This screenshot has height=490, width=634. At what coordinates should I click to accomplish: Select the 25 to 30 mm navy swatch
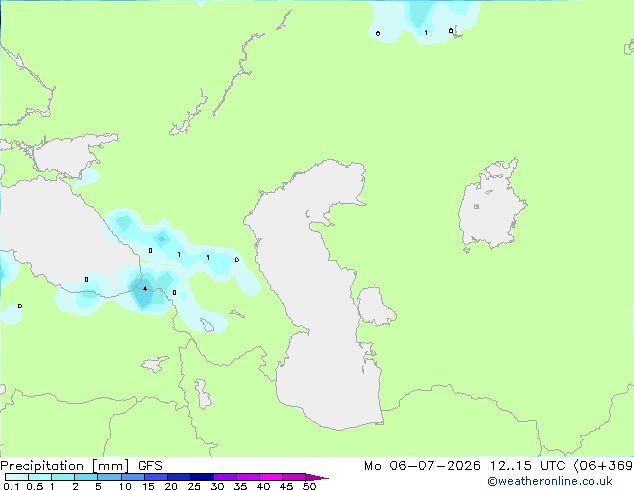pos(202,477)
